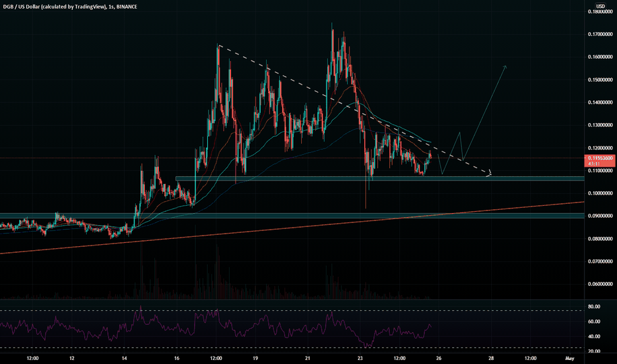Select the green projected price arrow path

tap(484, 114)
